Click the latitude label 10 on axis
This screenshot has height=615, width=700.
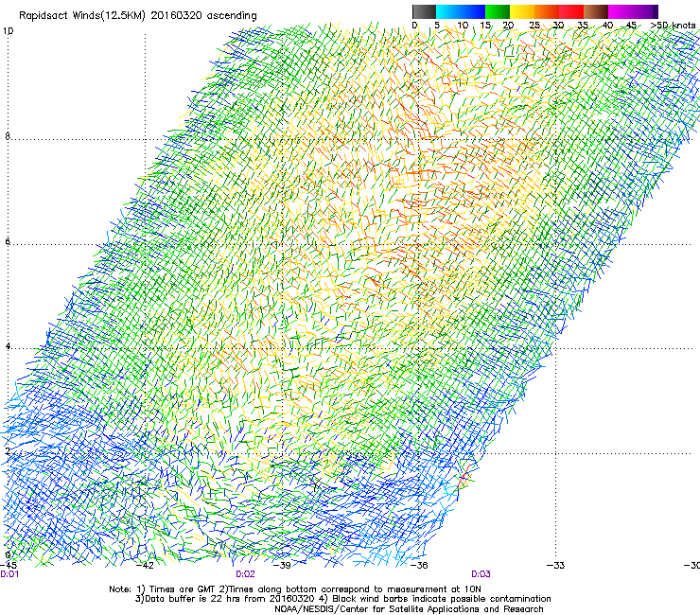(x=8, y=31)
